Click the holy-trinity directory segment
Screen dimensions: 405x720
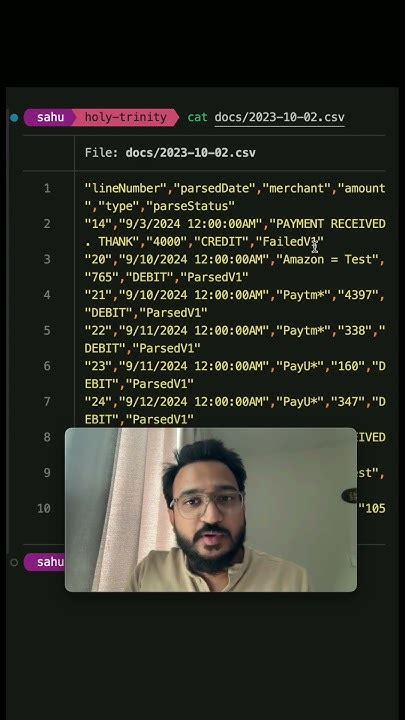pyautogui.click(x=126, y=117)
